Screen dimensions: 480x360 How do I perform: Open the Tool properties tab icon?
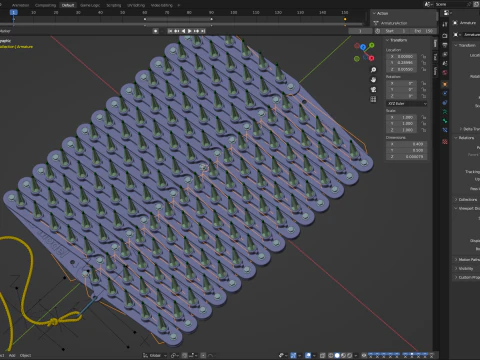445,24
